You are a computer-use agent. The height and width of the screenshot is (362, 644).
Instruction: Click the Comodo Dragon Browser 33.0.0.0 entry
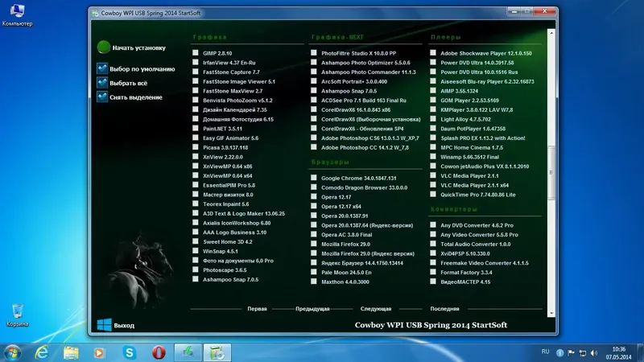364,187
